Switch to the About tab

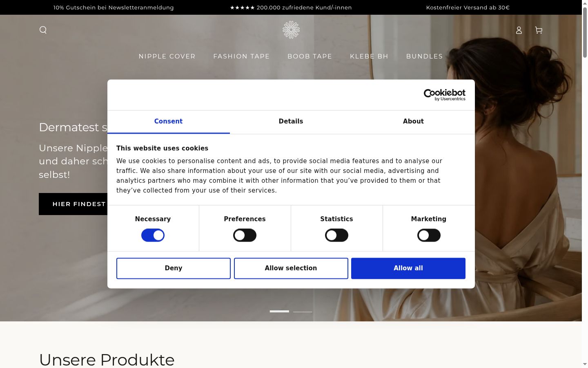413,121
